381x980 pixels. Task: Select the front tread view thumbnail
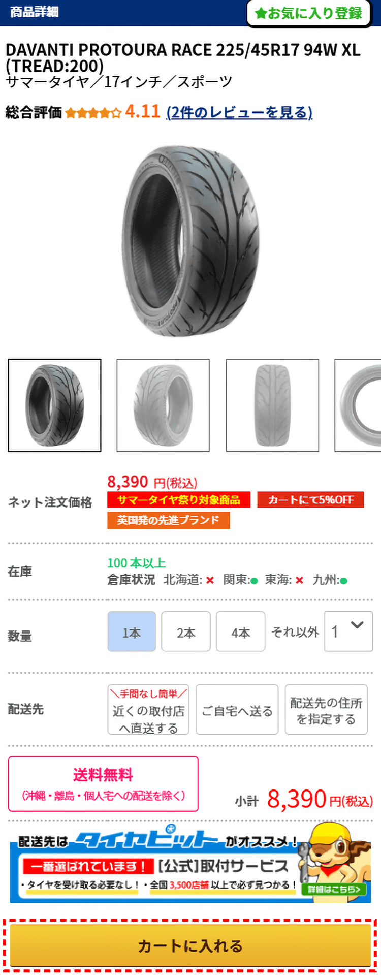[x=272, y=405]
